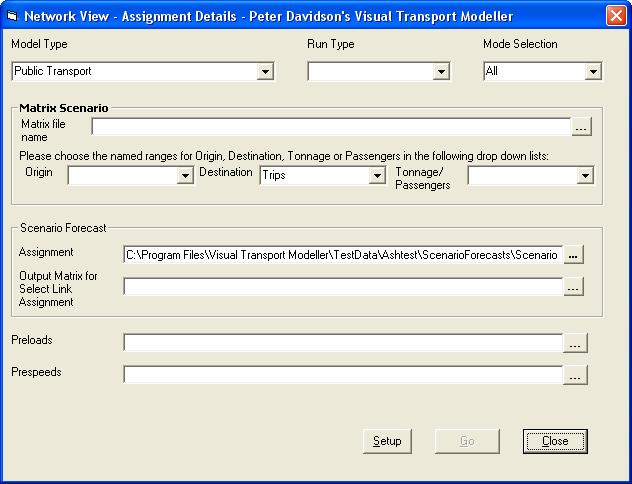The image size is (632, 484).
Task: Browse for the Matrix file name
Action: (x=581, y=127)
